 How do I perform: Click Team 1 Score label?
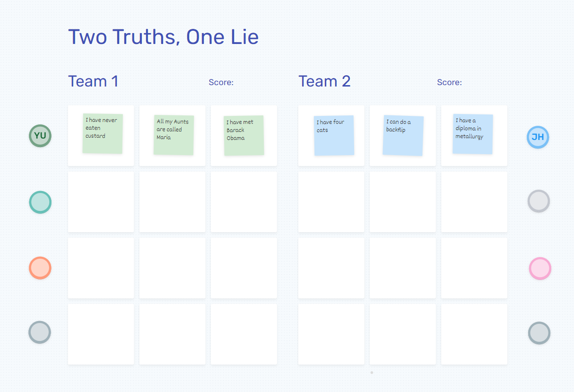221,82
